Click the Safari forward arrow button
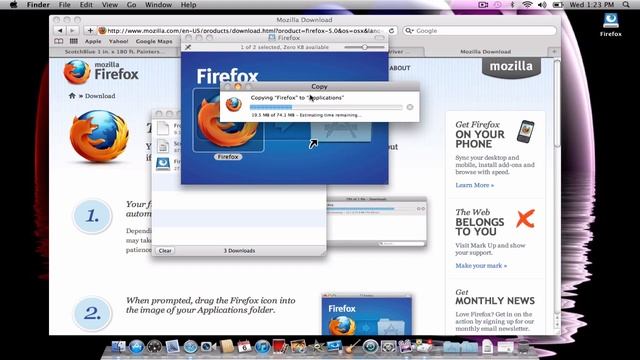Screen dimensions: 640x360 point(72,31)
